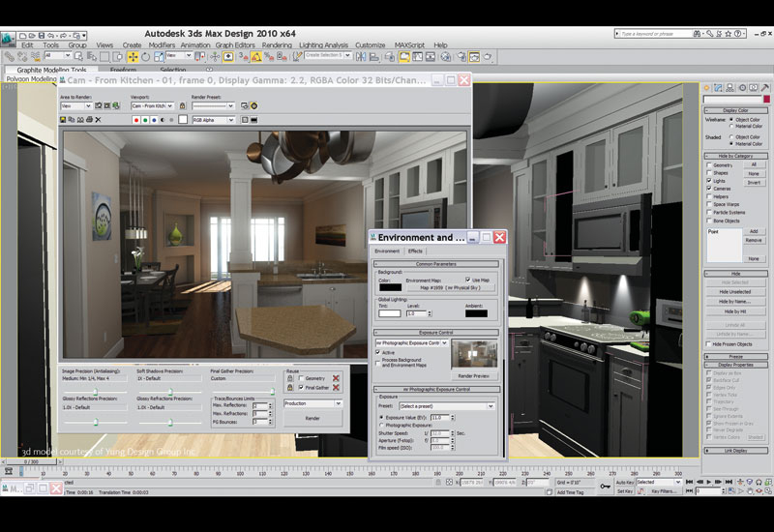774x532 pixels.
Task: Go to end frame button
Action: tap(729, 482)
